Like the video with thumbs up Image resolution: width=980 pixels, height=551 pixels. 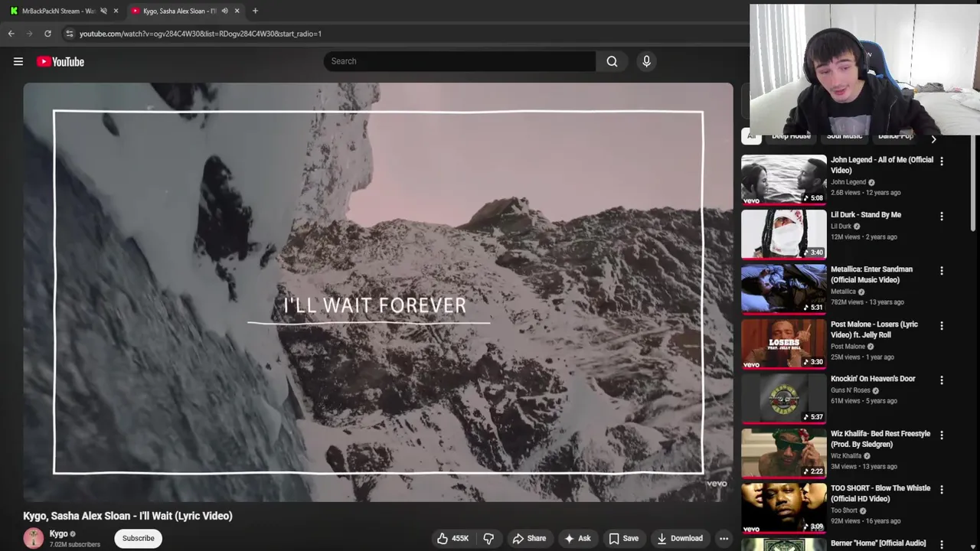click(x=452, y=538)
